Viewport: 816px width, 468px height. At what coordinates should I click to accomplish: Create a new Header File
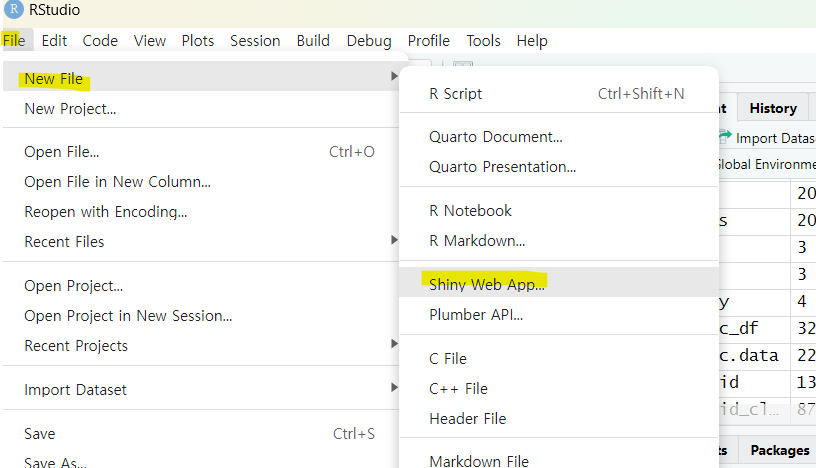(559, 419)
